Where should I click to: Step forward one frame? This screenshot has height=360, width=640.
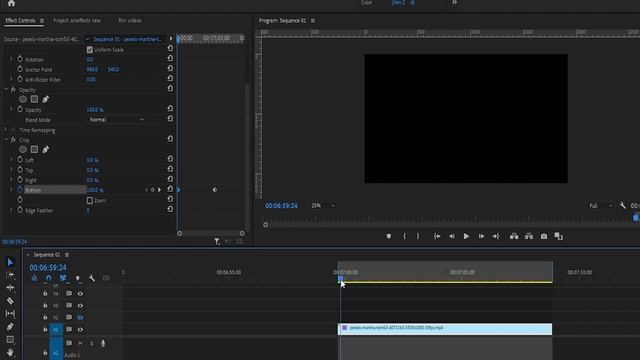point(481,236)
